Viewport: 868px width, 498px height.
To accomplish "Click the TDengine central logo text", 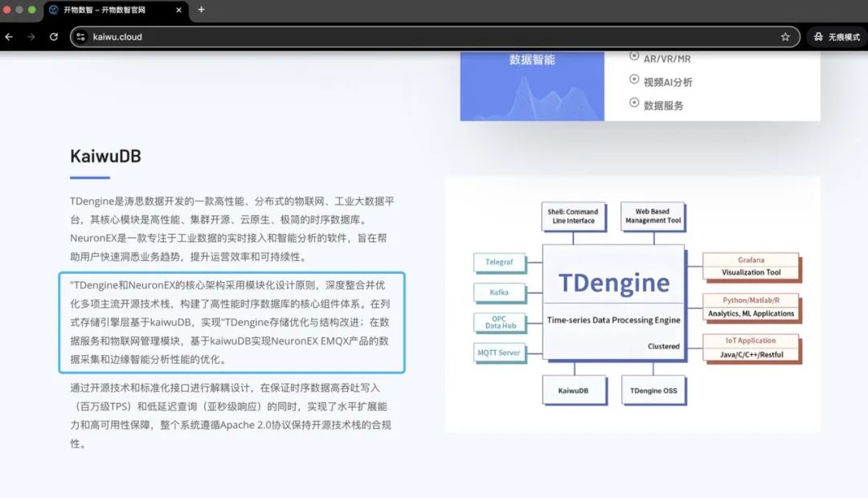I will [614, 283].
